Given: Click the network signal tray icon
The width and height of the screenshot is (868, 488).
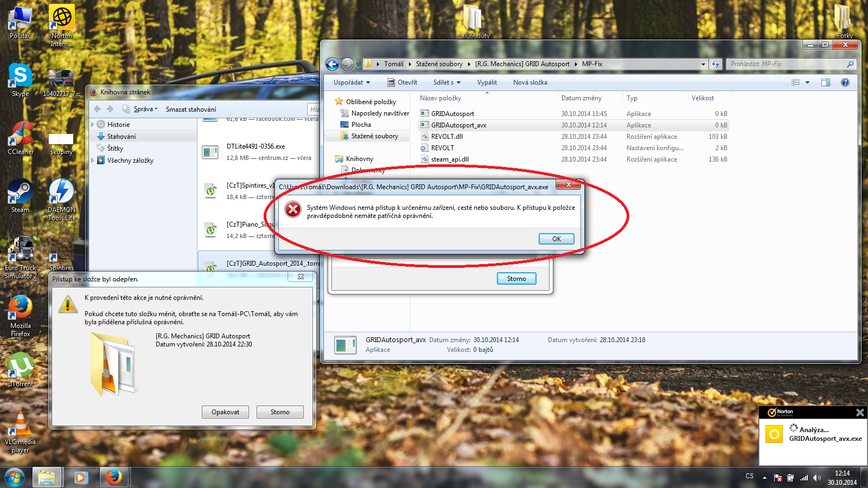Looking at the screenshot, I should (x=804, y=478).
